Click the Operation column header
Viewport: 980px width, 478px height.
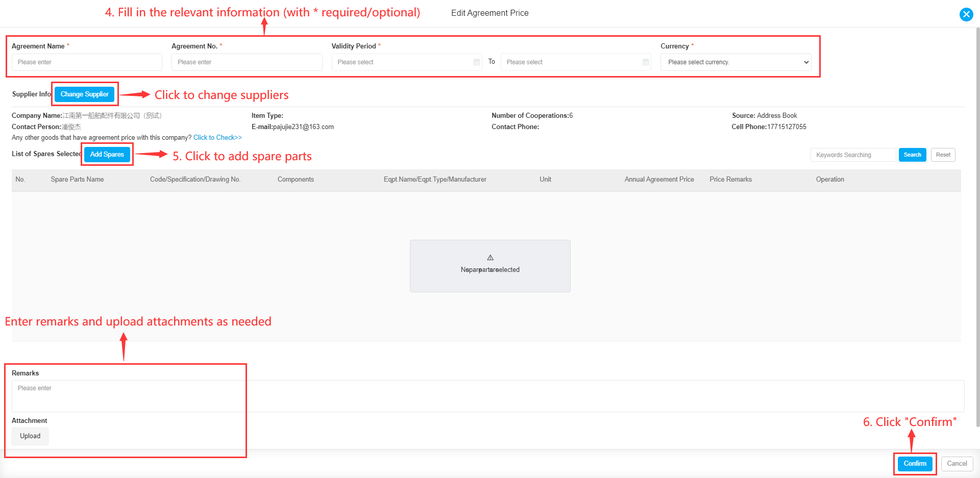point(830,180)
